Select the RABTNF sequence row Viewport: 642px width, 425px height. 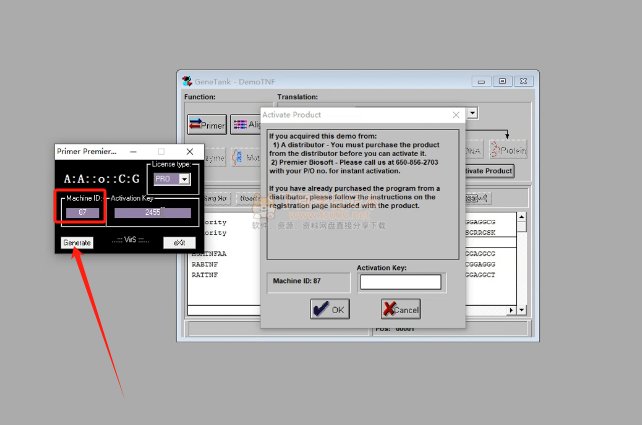tap(205, 264)
